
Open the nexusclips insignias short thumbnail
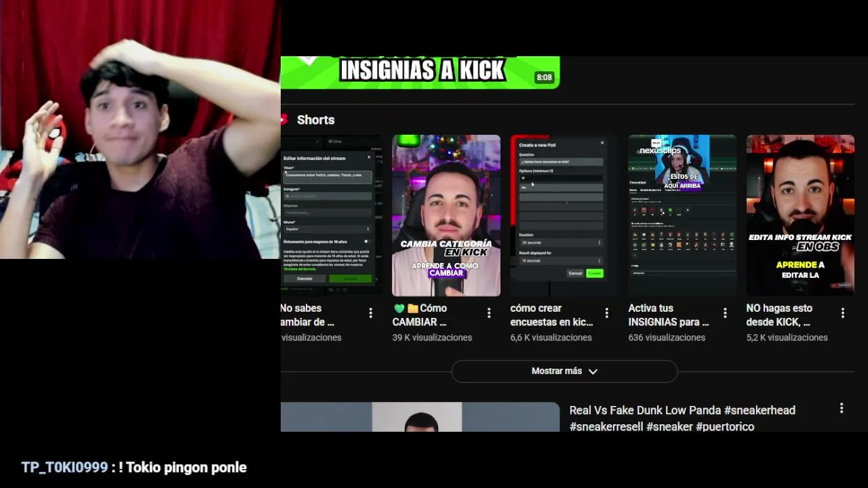(x=682, y=216)
